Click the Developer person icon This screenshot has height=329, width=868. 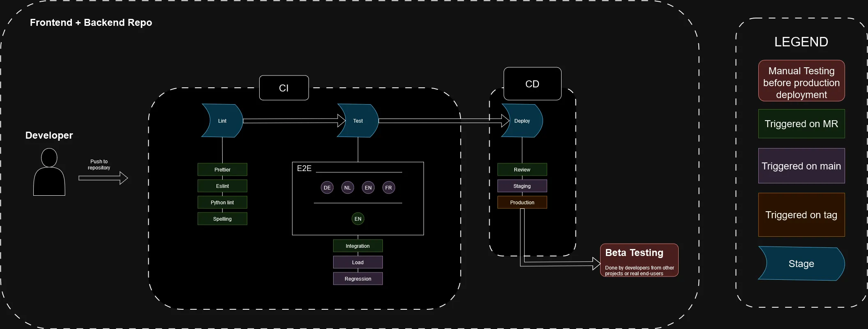pos(49,172)
